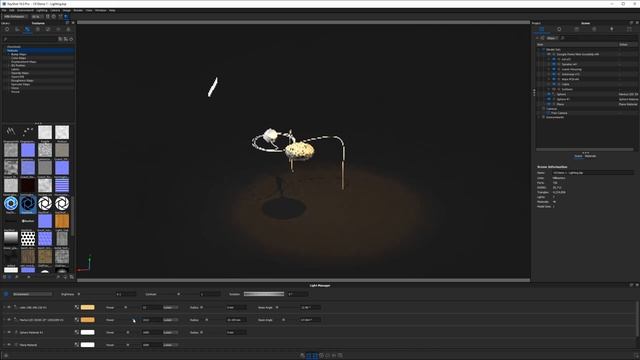The width and height of the screenshot is (640, 360).
Task: Toggle visibility of Sphere #1 in scene tree
Action: pos(549,99)
